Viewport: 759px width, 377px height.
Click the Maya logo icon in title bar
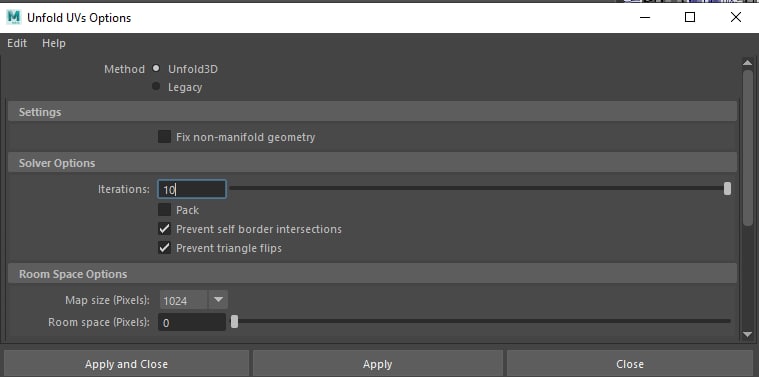[14, 17]
